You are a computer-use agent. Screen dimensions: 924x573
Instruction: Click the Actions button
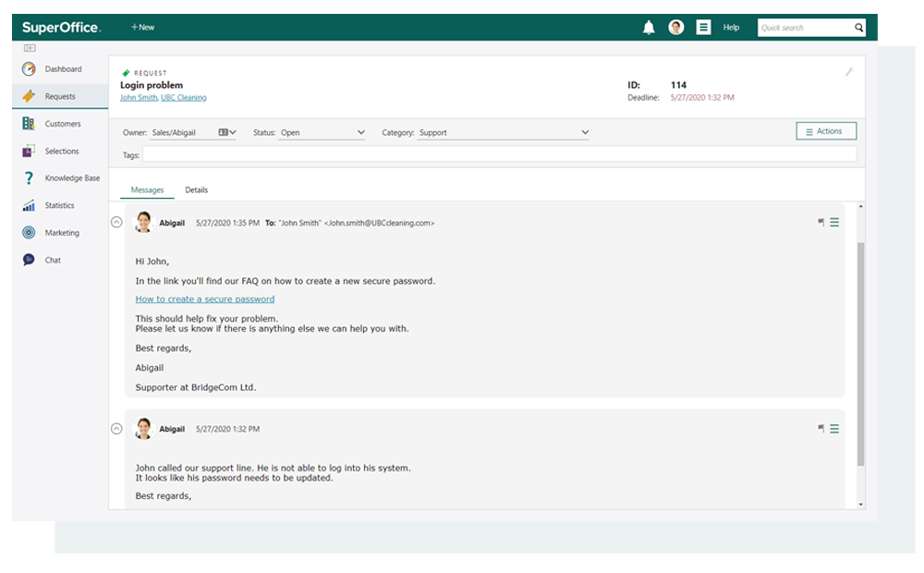click(x=826, y=131)
